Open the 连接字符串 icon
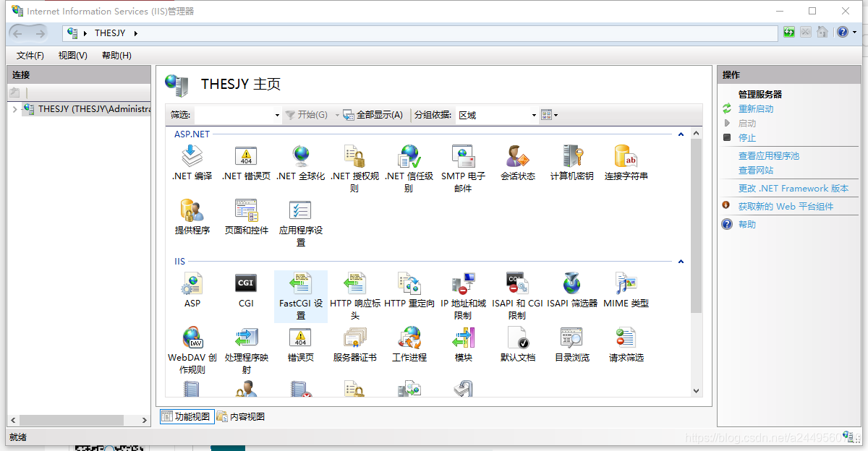 point(626,163)
